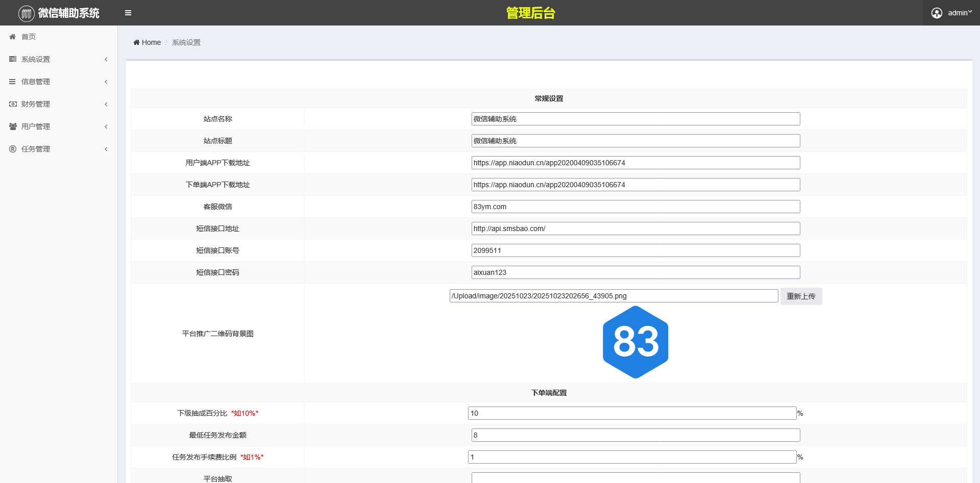Viewport: 980px width, 483px height.
Task: Open the 信息管理 sidebar menu
Action: [59, 82]
